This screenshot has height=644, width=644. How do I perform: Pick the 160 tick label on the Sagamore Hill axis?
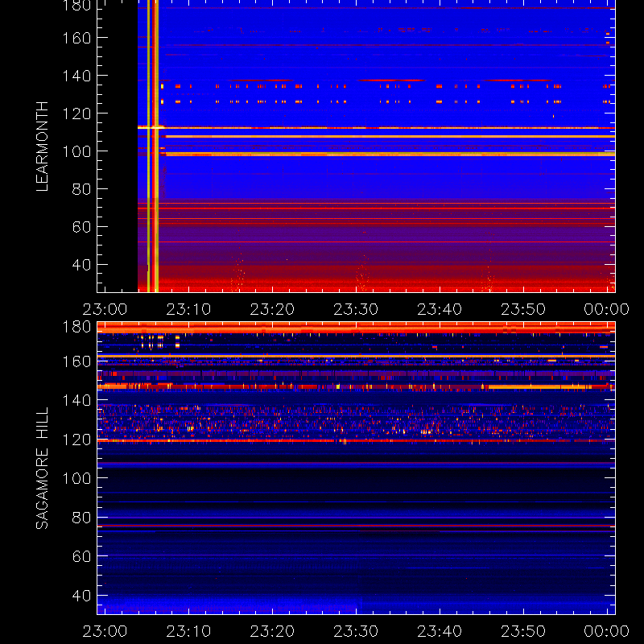pos(76,361)
